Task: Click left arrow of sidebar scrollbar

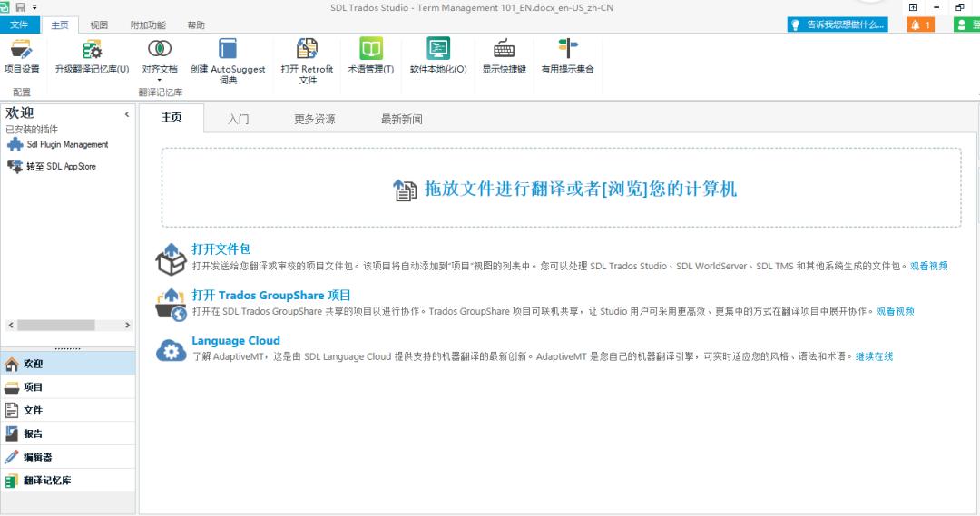Action: pyautogui.click(x=11, y=326)
